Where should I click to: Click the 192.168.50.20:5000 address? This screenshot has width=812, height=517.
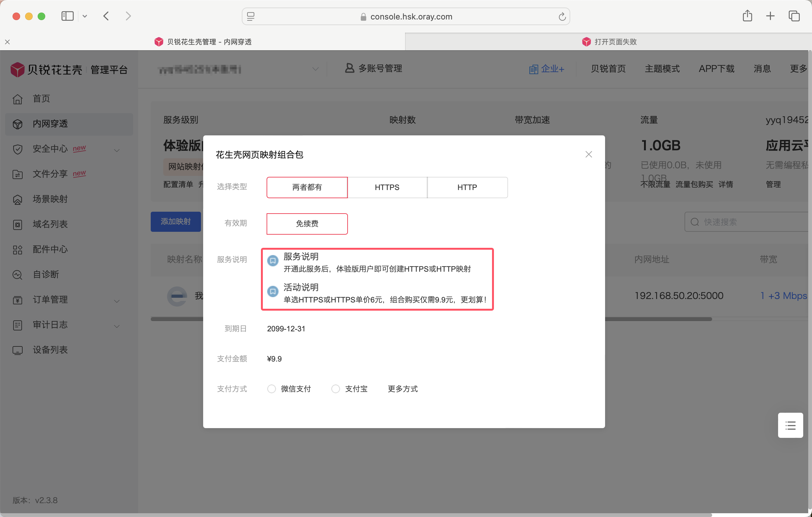[x=679, y=296]
